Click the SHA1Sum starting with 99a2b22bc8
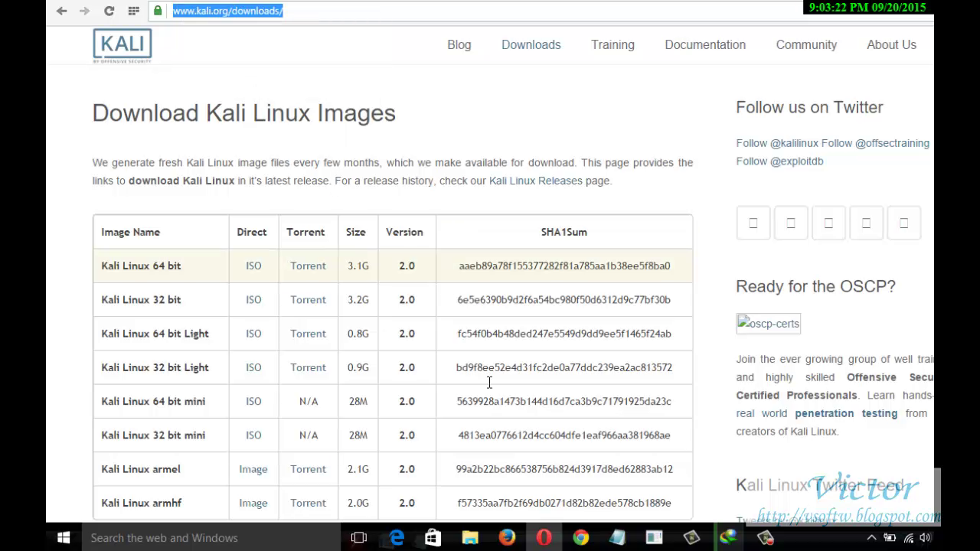 coord(564,469)
